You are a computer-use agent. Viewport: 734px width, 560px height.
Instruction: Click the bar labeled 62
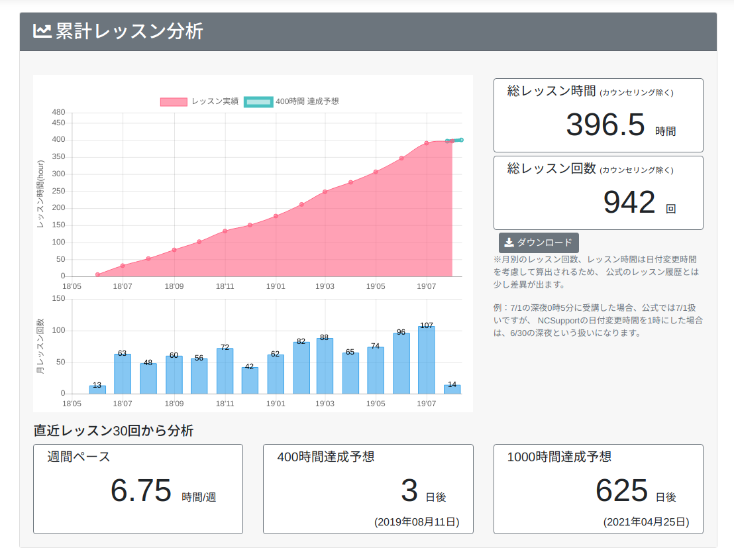click(276, 374)
